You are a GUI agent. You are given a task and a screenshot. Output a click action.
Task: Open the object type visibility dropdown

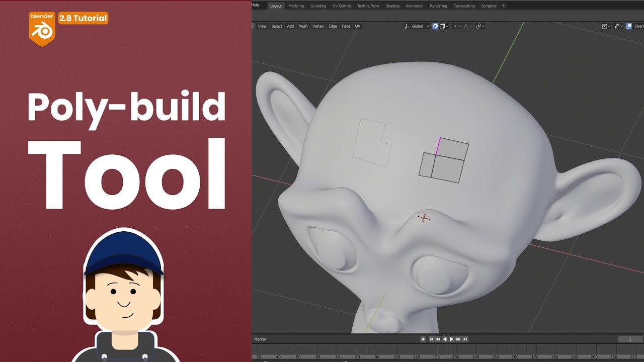(606, 26)
